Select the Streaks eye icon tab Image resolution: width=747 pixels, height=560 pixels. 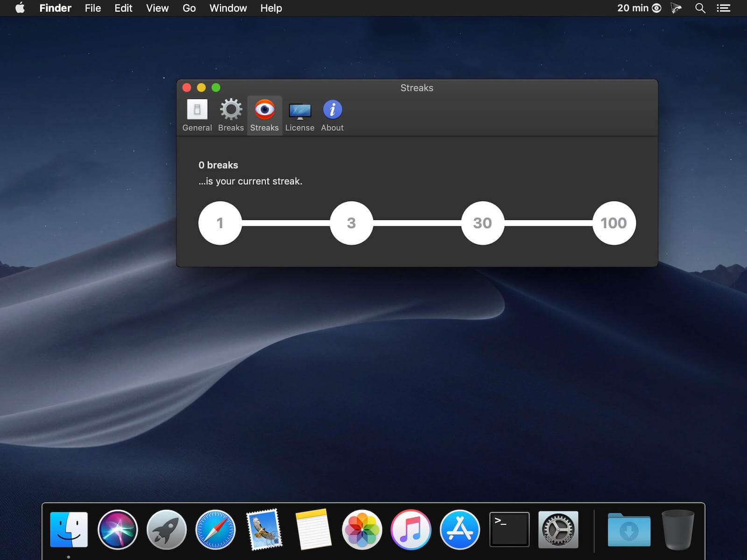(264, 115)
